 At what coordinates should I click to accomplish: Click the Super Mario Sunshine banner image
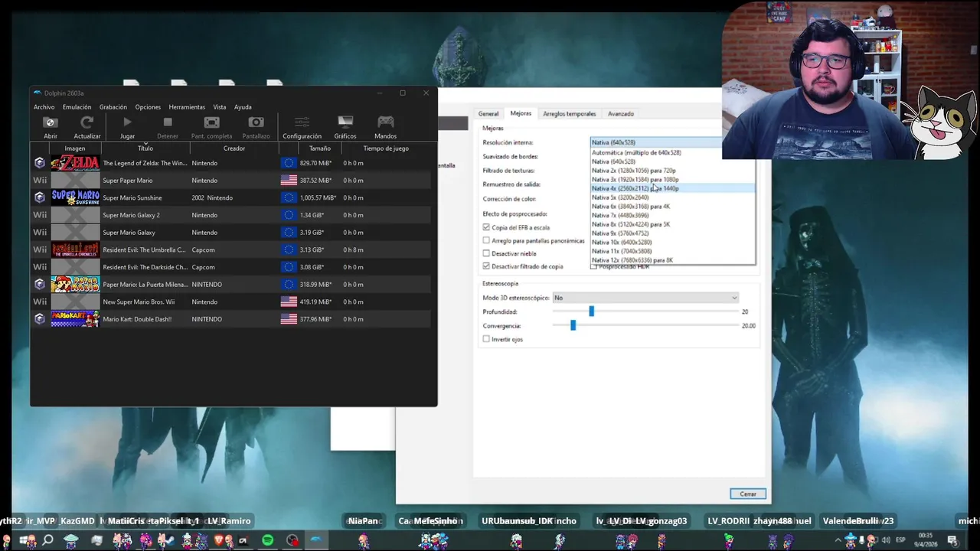point(75,197)
